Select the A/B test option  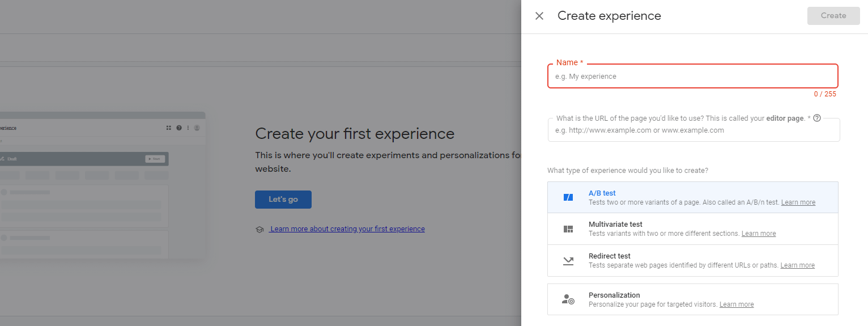click(x=692, y=197)
